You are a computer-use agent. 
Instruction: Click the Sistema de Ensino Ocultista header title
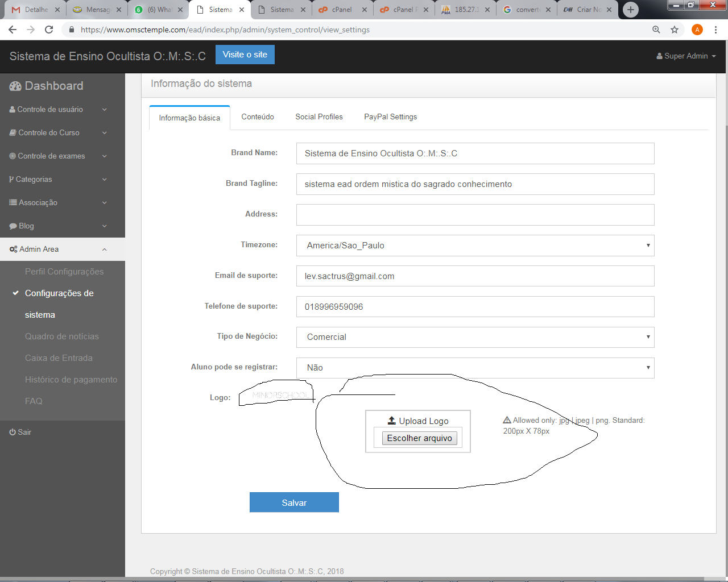pos(107,56)
